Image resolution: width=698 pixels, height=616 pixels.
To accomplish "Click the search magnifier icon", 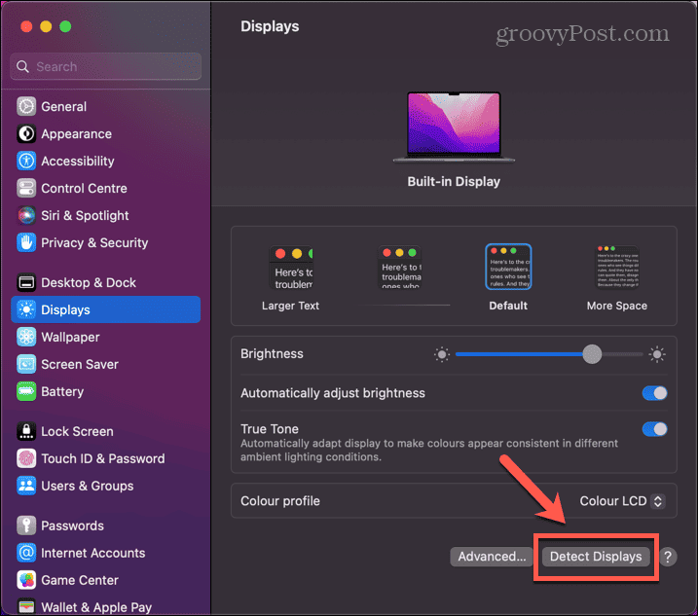I will (x=22, y=67).
